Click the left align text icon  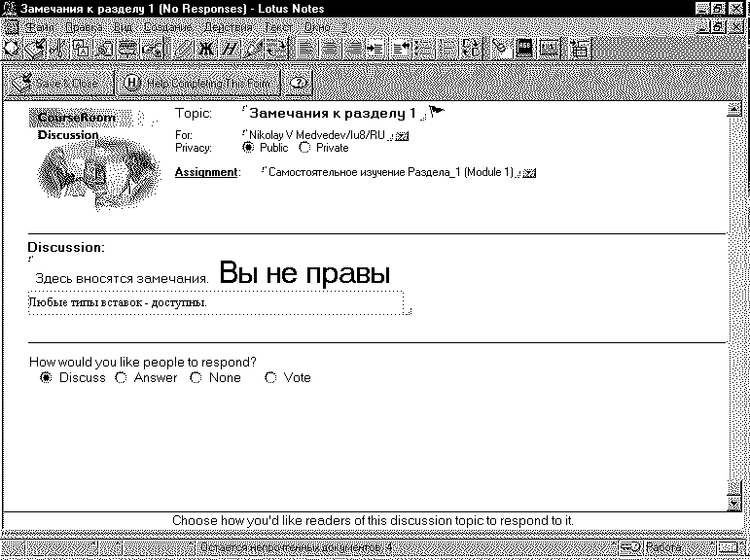305,47
